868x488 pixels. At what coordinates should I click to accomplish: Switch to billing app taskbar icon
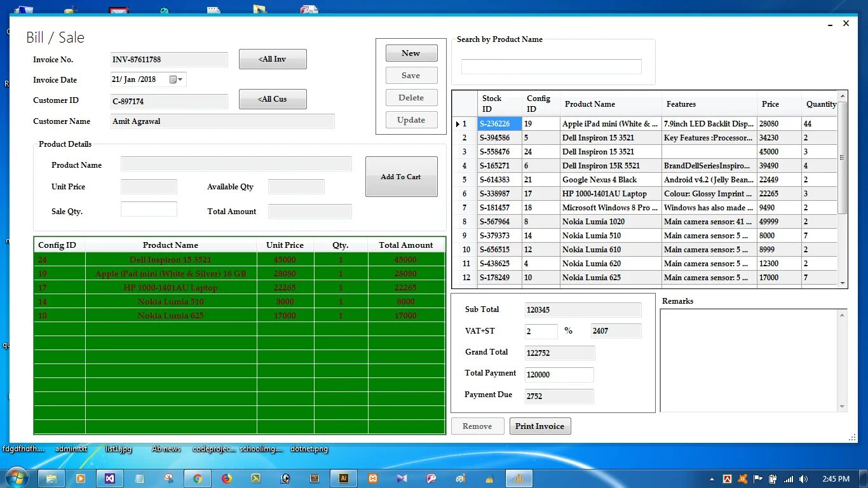pyautogui.click(x=519, y=478)
